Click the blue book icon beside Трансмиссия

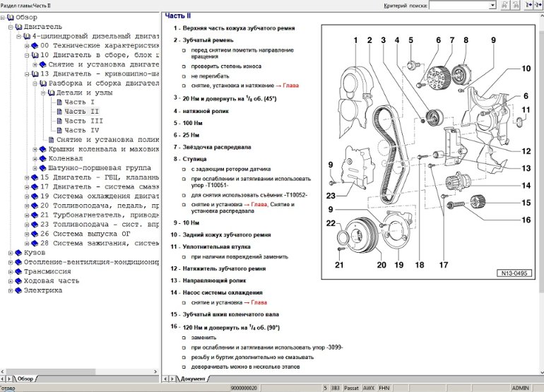(19, 272)
